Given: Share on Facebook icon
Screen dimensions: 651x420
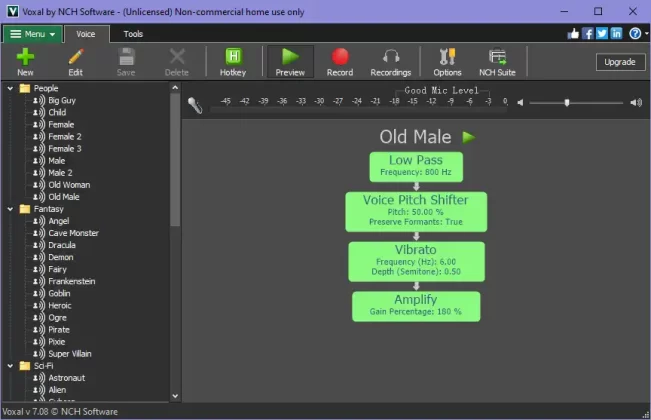Looking at the screenshot, I should tap(587, 34).
